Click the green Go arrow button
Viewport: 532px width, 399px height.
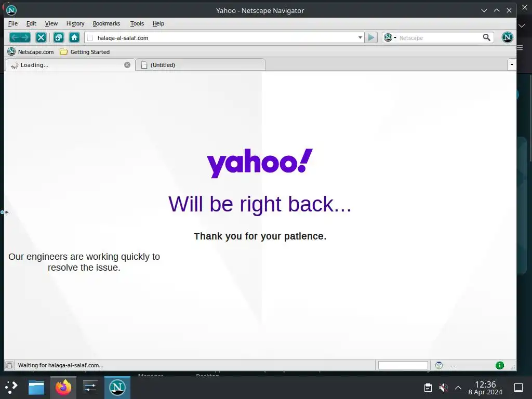pyautogui.click(x=371, y=37)
